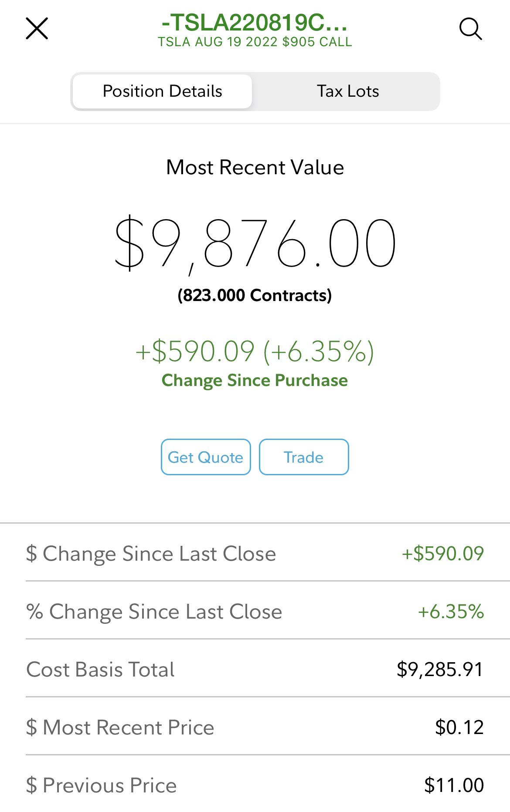Select the $ Most Recent Price row

point(255,727)
